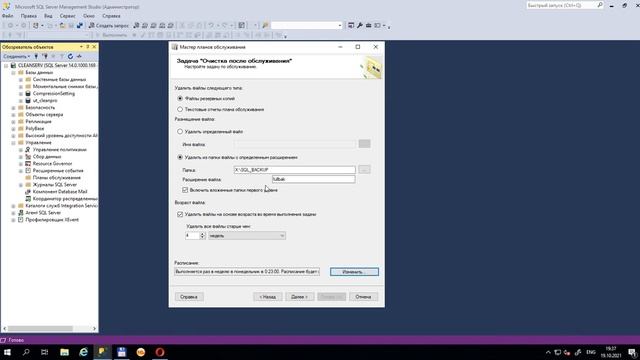Click the toolbox icon next to the wrench
This screenshot has height=360, width=640.
368,25
